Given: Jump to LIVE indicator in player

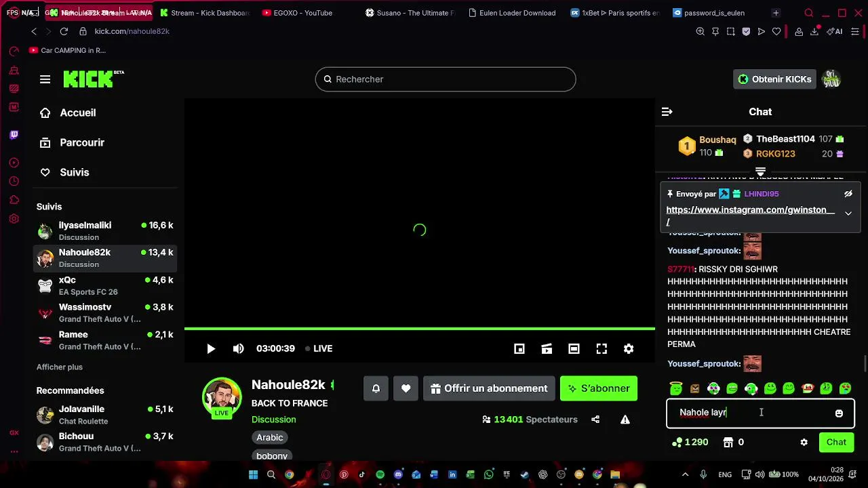Looking at the screenshot, I should [319, 348].
